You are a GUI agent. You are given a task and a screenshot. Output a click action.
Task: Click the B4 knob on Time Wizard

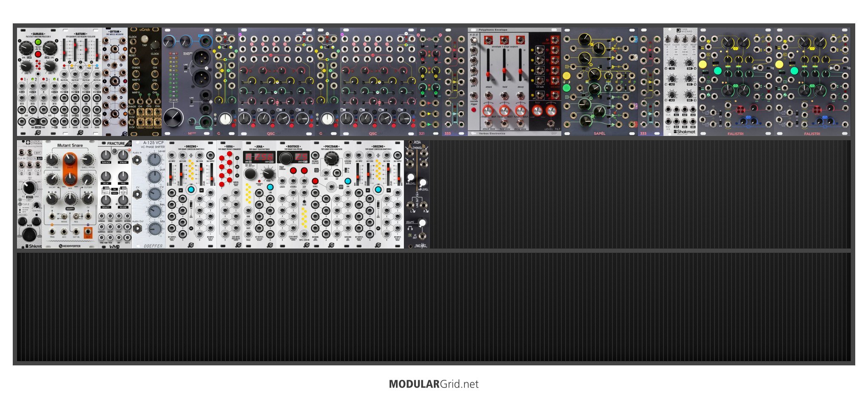coord(689,63)
